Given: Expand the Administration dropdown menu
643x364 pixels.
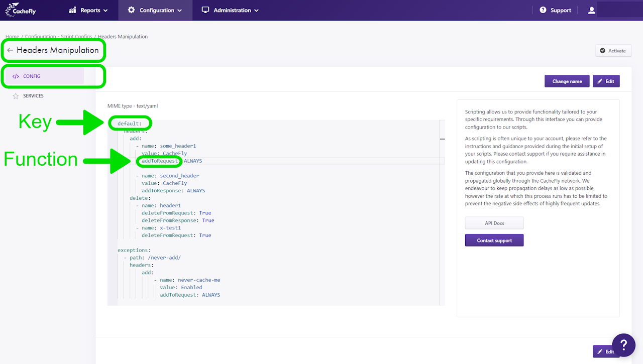Looking at the screenshot, I should 230,10.
